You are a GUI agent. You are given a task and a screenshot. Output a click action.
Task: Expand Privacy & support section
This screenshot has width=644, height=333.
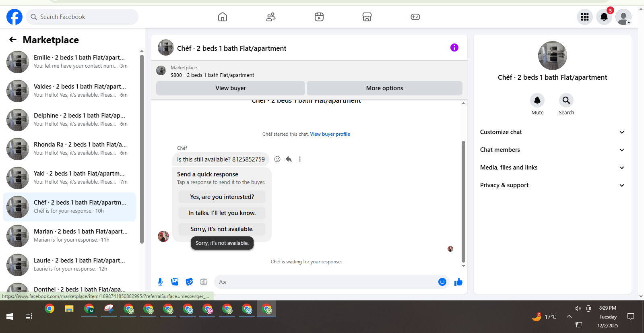click(x=552, y=185)
